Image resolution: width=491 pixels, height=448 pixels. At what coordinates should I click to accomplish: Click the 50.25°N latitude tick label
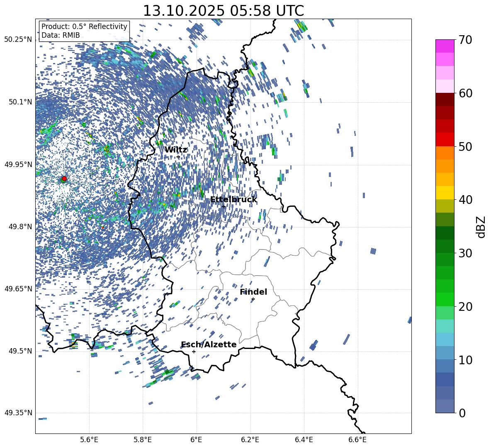pyautogui.click(x=18, y=40)
